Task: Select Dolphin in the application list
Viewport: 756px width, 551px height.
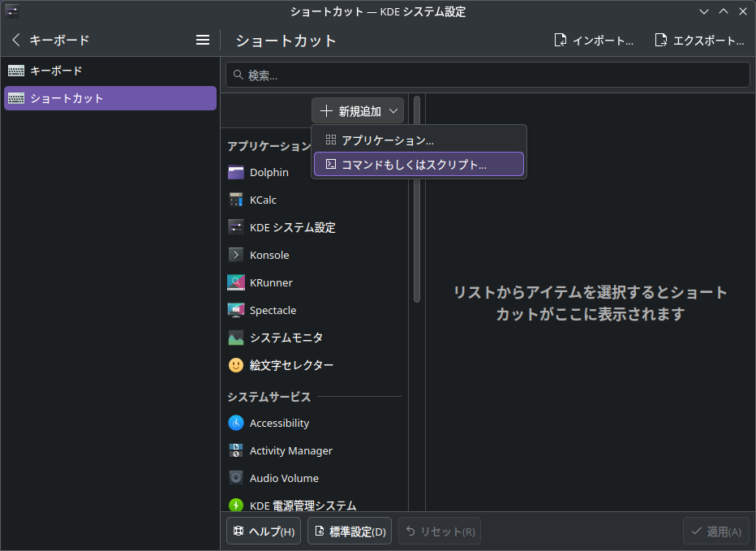Action: coord(315,172)
